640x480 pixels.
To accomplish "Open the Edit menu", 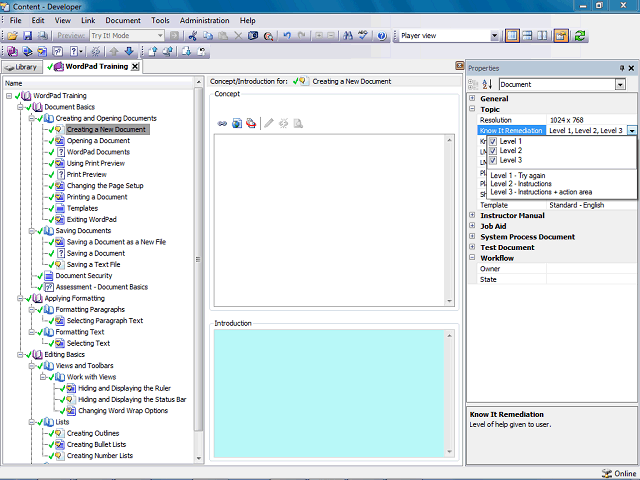I will click(38, 20).
